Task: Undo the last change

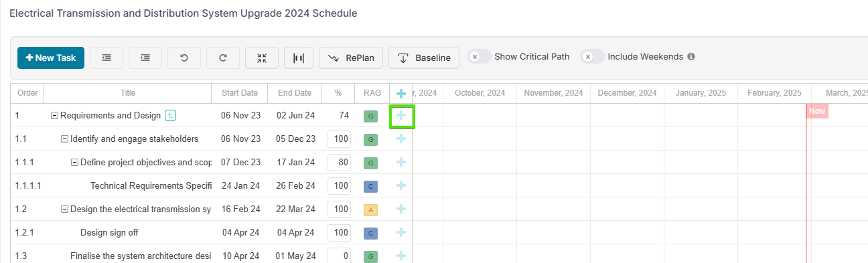Action: tap(184, 58)
